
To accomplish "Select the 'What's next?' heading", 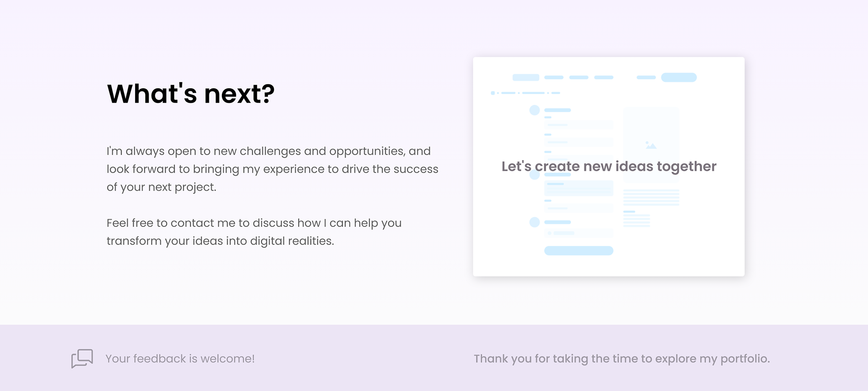I will coord(190,94).
